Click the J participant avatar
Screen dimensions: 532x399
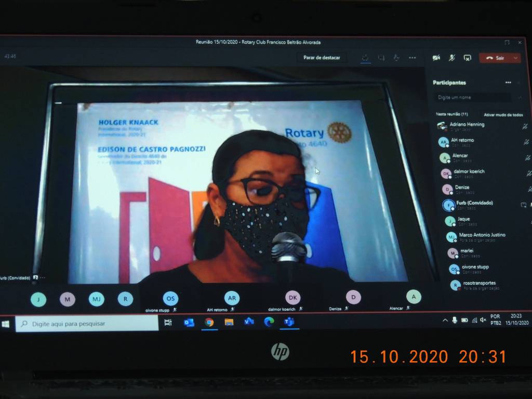(38, 299)
